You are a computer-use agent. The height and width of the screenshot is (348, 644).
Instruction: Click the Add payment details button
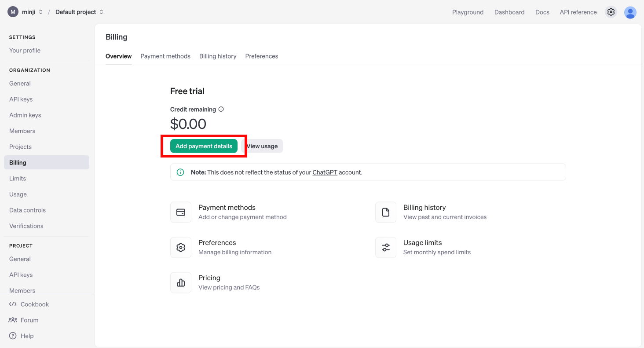tap(204, 146)
